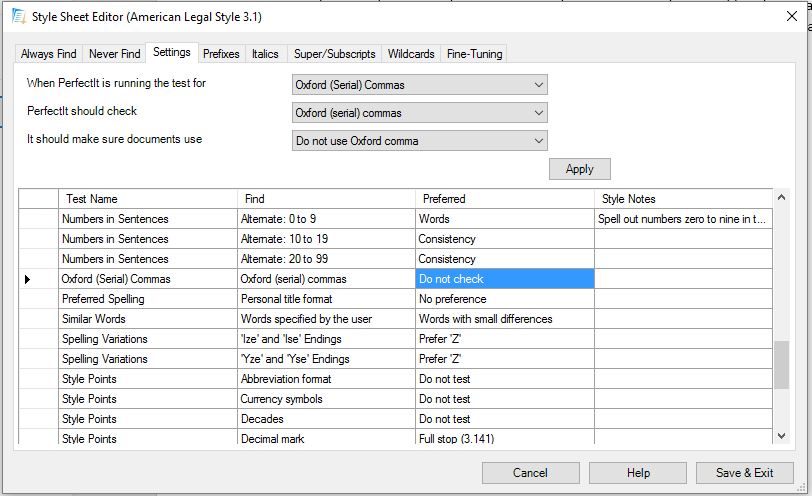Go to the Prefixes tab
Viewport: 812px width, 496px height.
point(221,54)
